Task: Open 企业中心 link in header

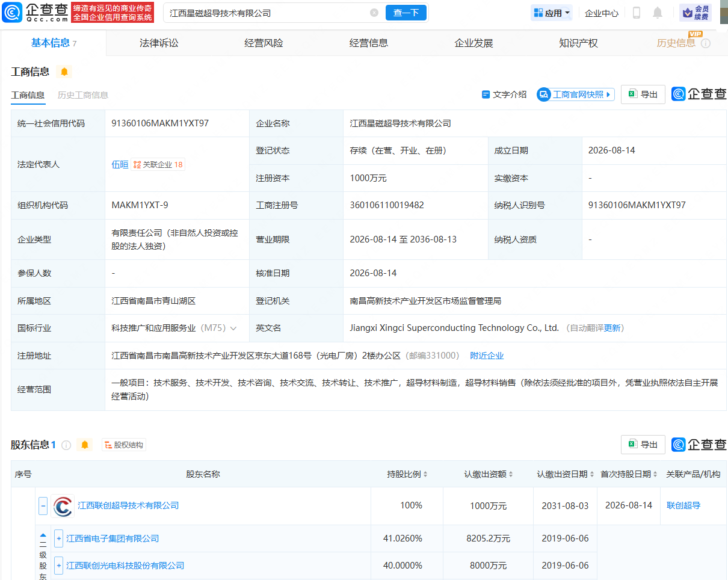Action: point(602,13)
